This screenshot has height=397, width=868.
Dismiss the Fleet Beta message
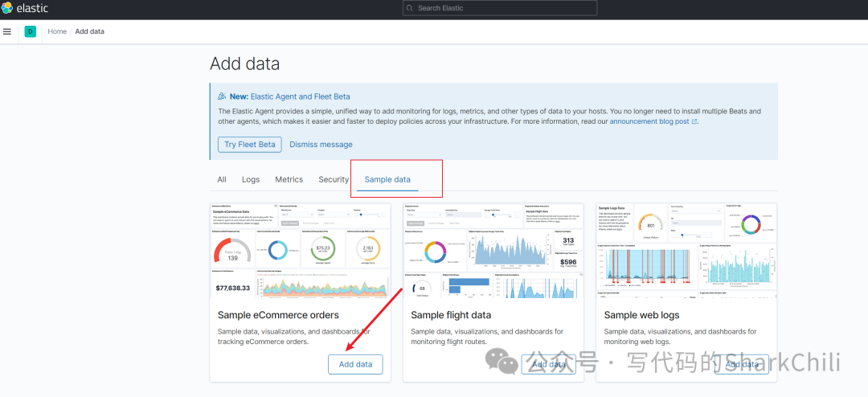pyautogui.click(x=321, y=145)
